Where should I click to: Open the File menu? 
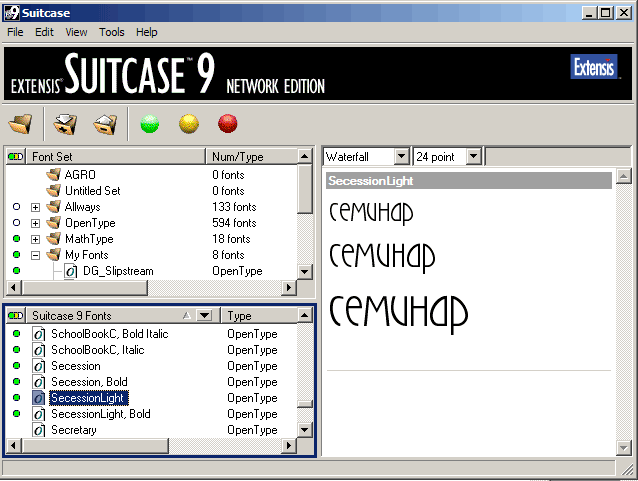tap(15, 32)
